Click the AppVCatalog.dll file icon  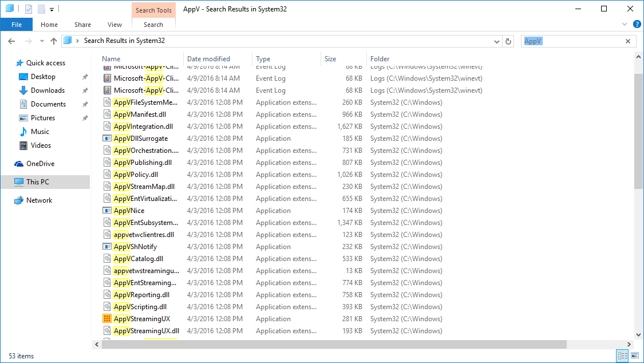pos(107,259)
